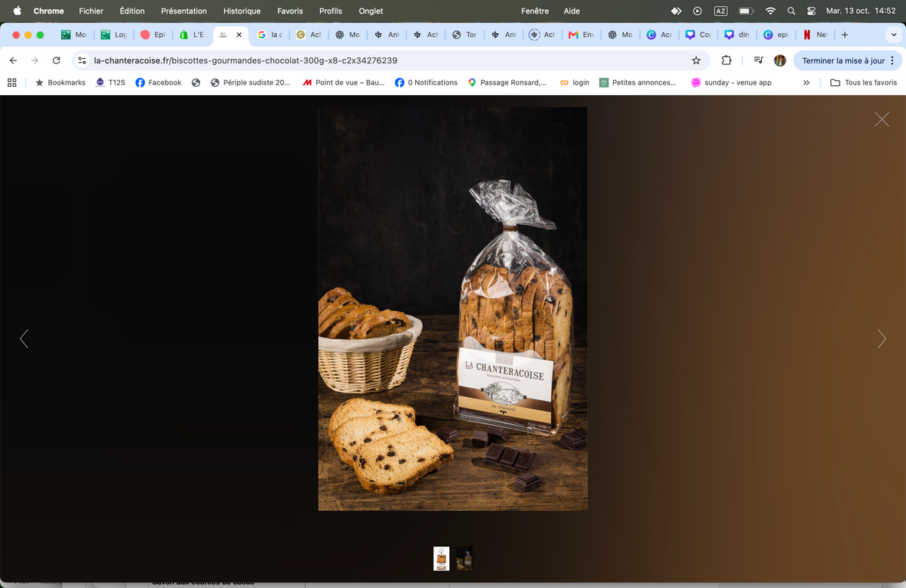906x588 pixels.
Task: Click the date and time clock
Action: click(861, 11)
